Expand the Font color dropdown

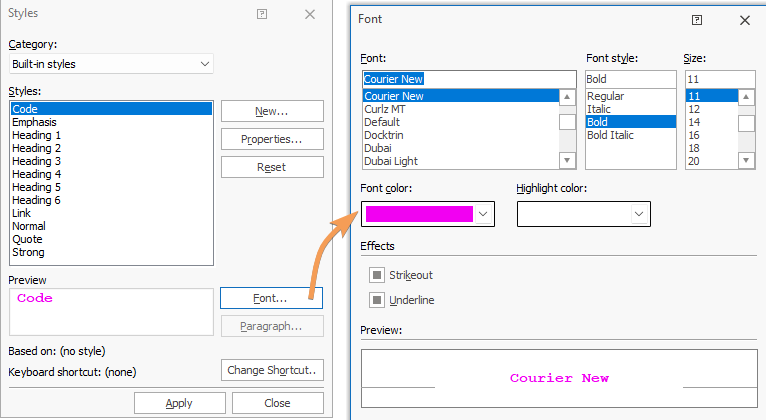pos(484,214)
